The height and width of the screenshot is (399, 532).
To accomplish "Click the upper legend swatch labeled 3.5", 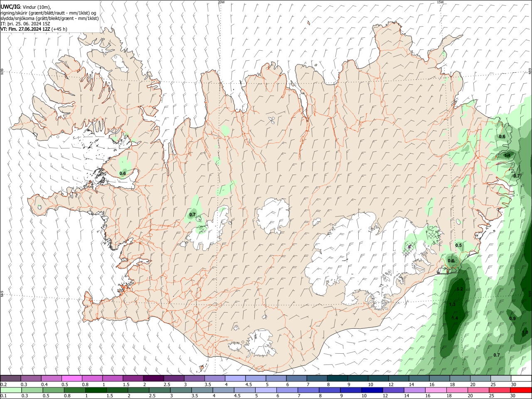I will click(x=215, y=378).
